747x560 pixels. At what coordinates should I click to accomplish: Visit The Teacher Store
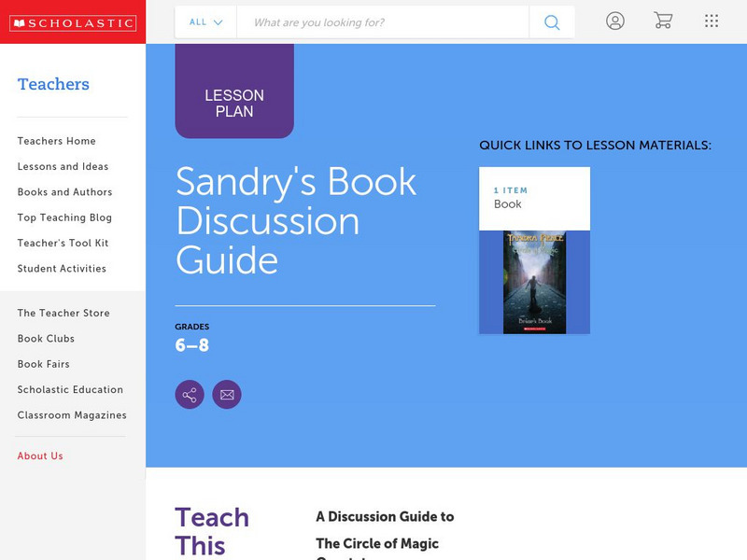pyautogui.click(x=63, y=313)
